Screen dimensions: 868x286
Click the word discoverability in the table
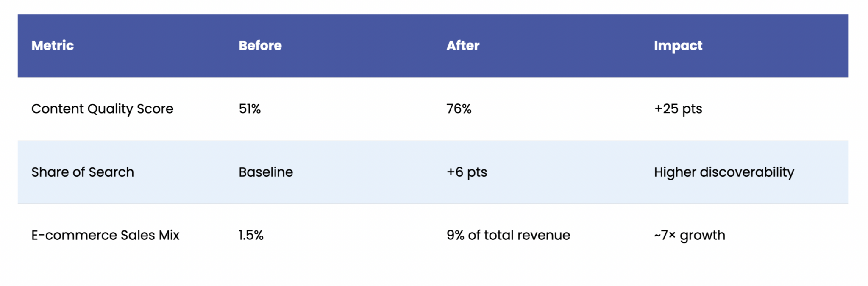[747, 172]
